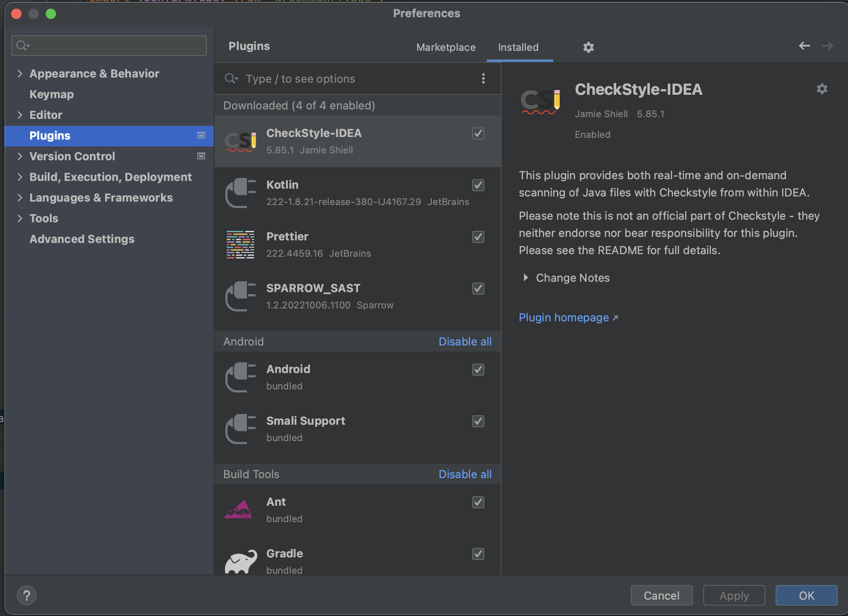
Task: Select the Prettier plugin name
Action: (287, 236)
